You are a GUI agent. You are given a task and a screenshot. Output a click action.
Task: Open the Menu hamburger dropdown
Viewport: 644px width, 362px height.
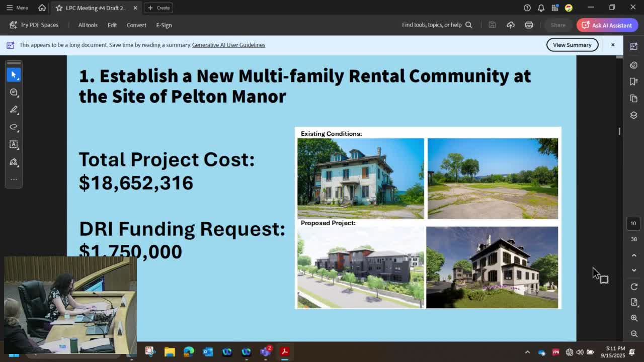pyautogui.click(x=17, y=8)
